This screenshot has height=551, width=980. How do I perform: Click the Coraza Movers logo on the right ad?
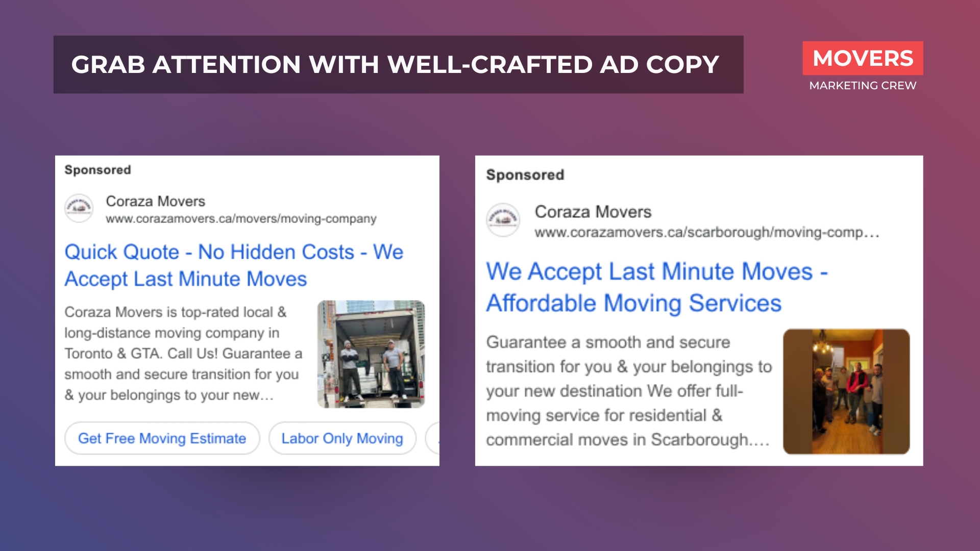coord(503,220)
